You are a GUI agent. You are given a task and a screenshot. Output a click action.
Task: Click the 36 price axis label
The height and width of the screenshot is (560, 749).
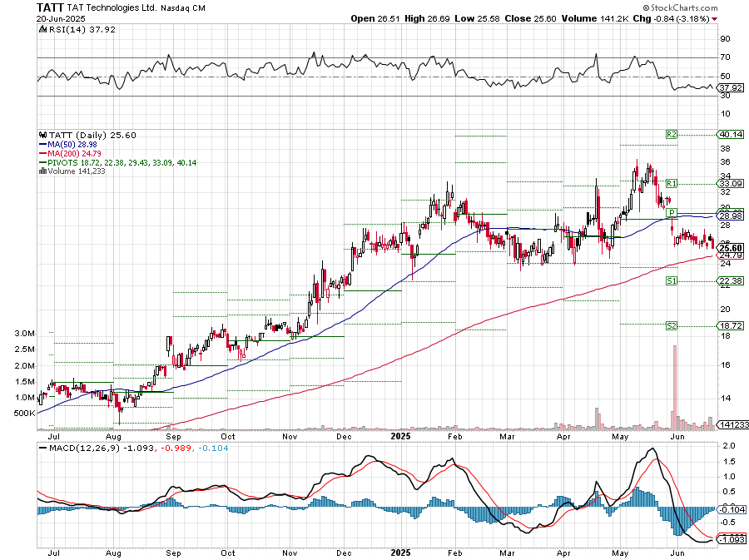(725, 162)
